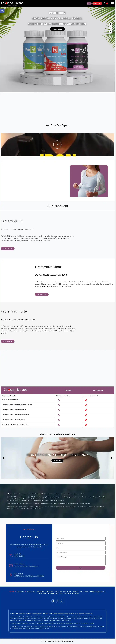Go to next article slide arrow

(x=111, y=458)
